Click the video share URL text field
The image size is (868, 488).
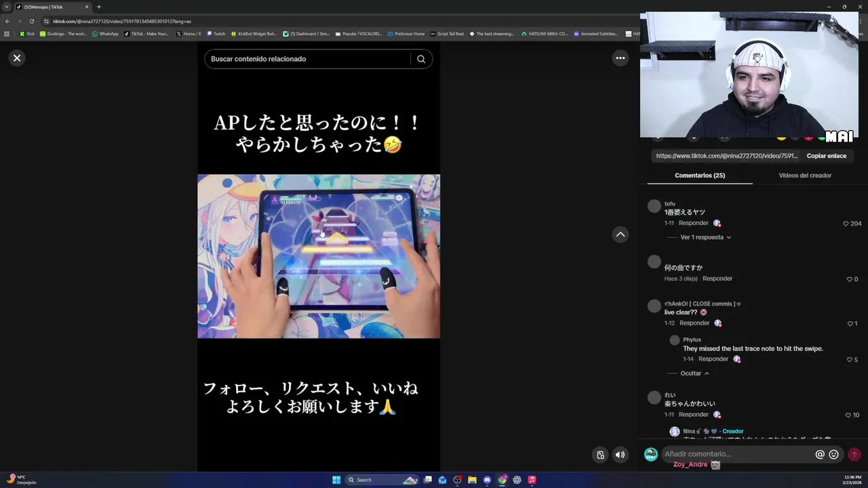click(x=726, y=156)
